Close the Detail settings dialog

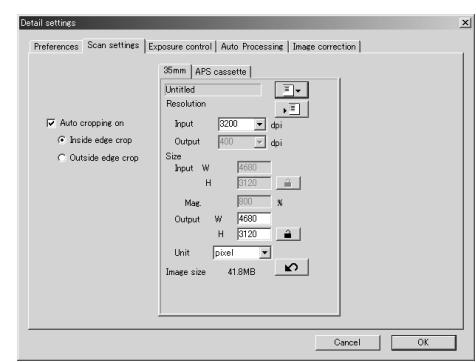[465, 23]
